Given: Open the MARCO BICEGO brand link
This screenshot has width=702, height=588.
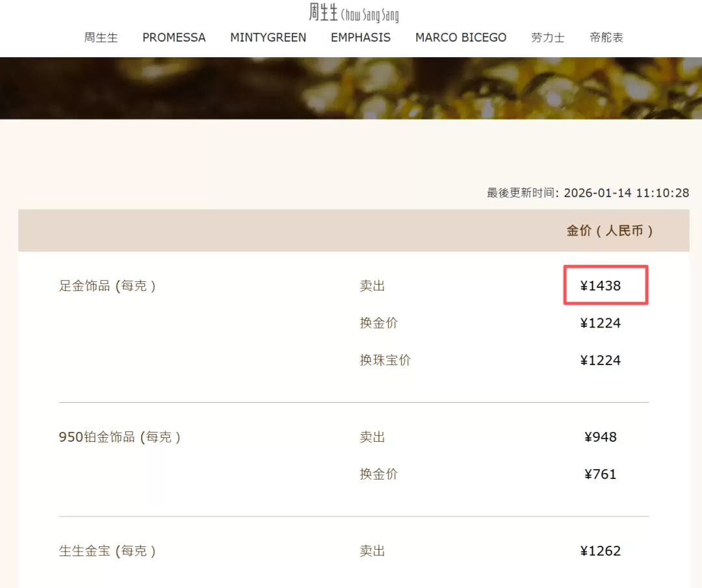Looking at the screenshot, I should (x=460, y=38).
